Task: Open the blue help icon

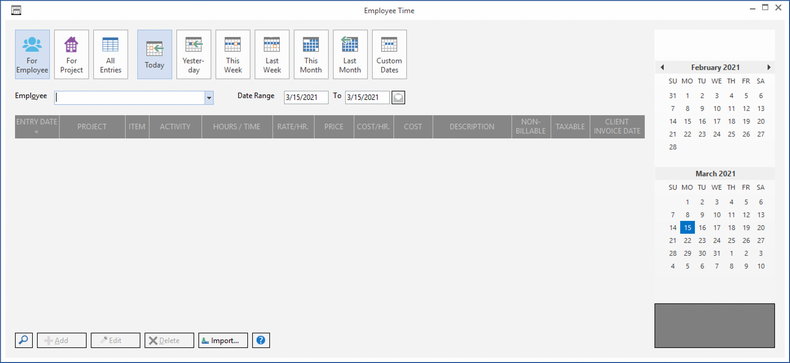Action: pyautogui.click(x=261, y=340)
